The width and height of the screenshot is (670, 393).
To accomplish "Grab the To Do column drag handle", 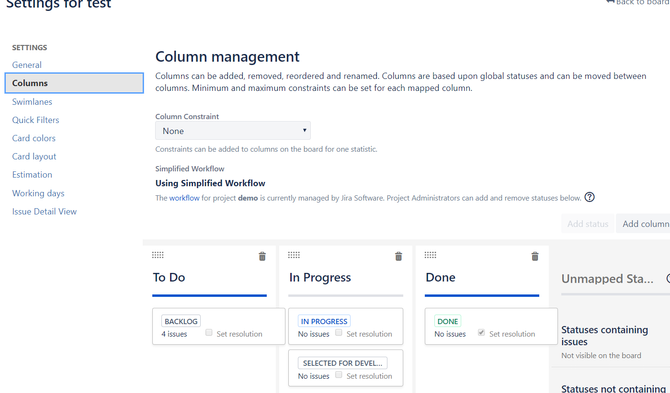I will click(158, 255).
